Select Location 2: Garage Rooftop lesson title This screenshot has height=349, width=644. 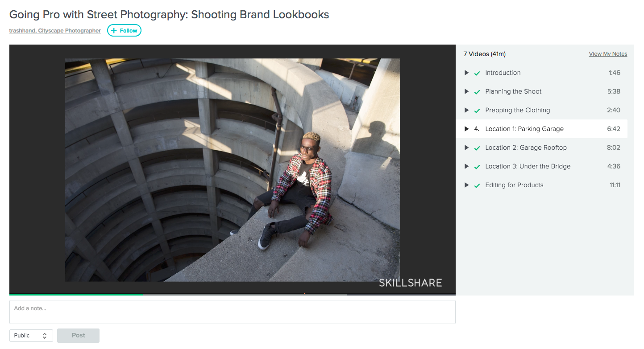click(526, 148)
